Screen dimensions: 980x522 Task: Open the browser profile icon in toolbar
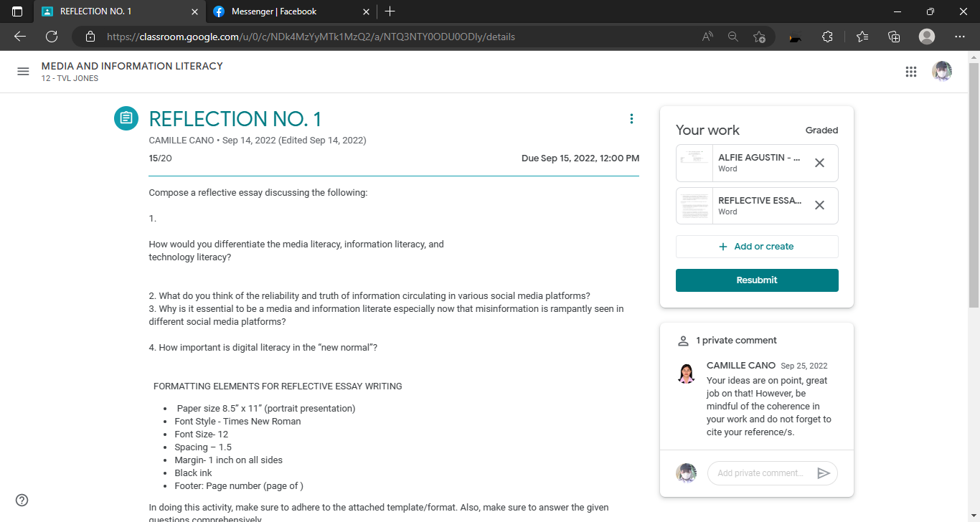click(927, 37)
